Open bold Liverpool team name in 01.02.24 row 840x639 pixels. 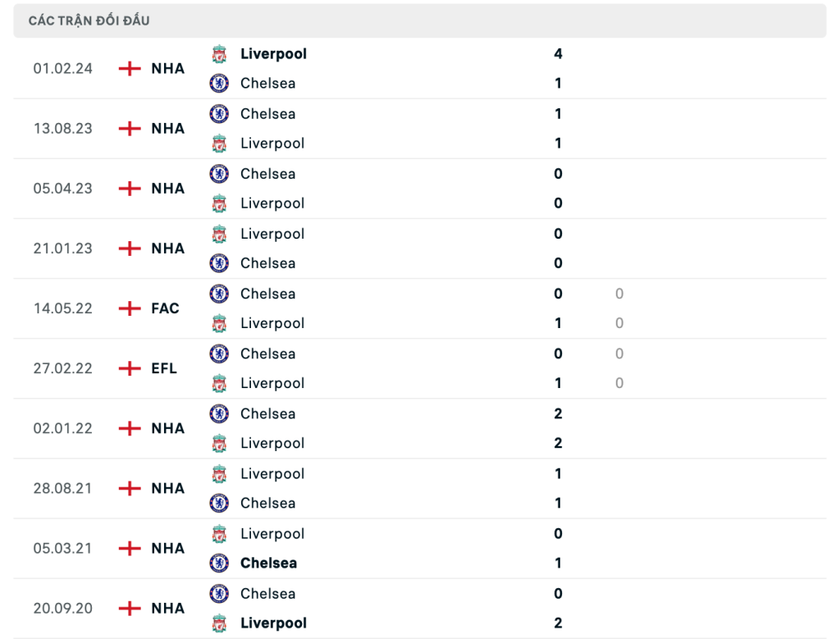[273, 54]
